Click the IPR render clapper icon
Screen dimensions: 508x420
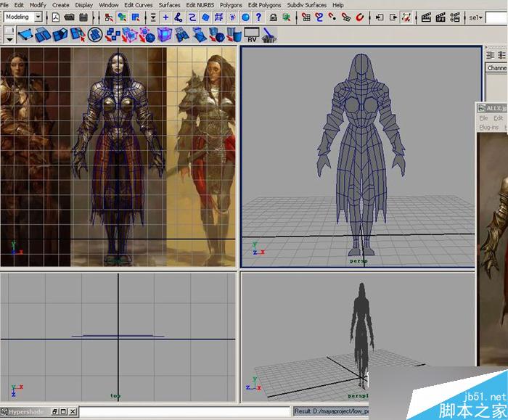point(441,17)
